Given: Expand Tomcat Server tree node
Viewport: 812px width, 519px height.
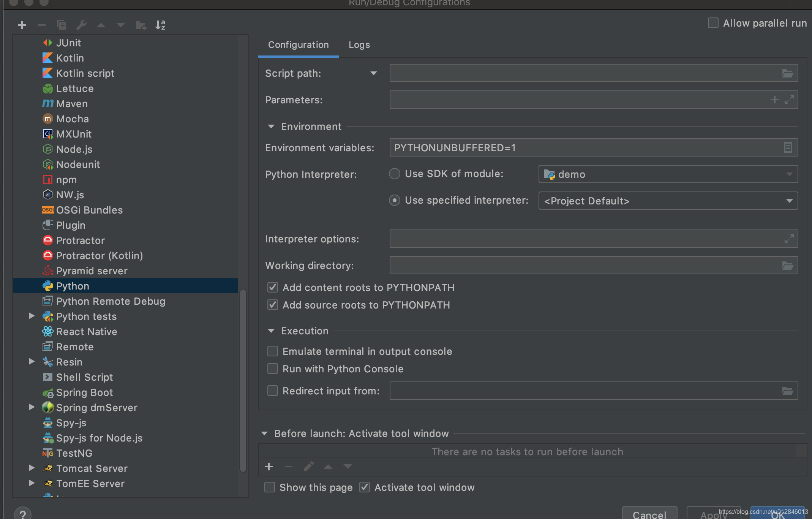Looking at the screenshot, I should point(32,468).
